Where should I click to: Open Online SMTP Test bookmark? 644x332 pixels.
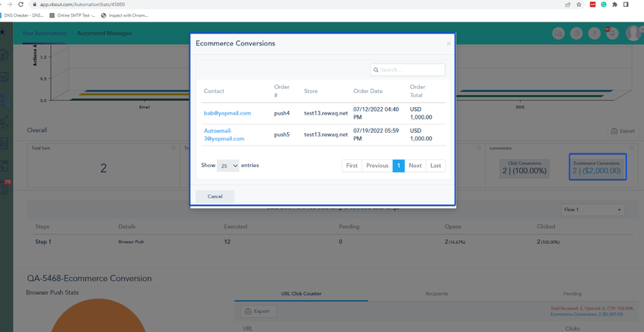[72, 15]
